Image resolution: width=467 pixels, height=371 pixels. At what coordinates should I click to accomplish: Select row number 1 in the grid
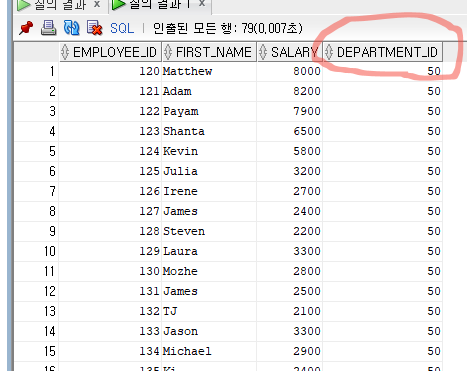(x=37, y=71)
